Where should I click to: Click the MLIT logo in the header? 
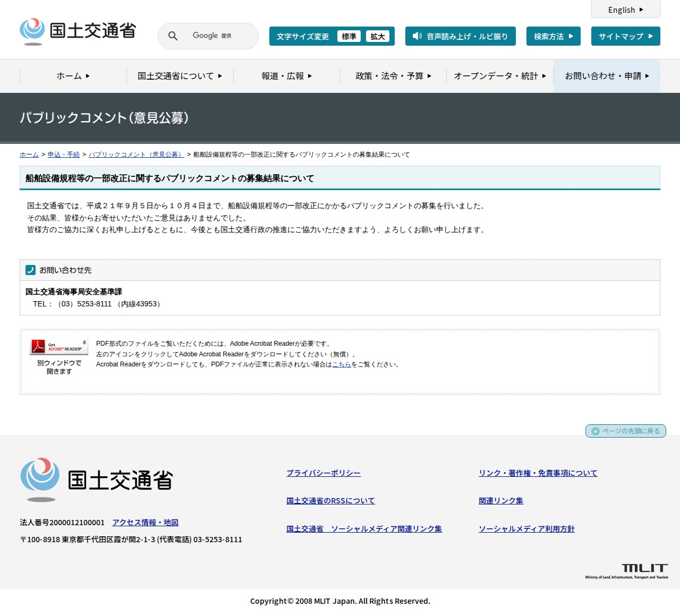(78, 31)
